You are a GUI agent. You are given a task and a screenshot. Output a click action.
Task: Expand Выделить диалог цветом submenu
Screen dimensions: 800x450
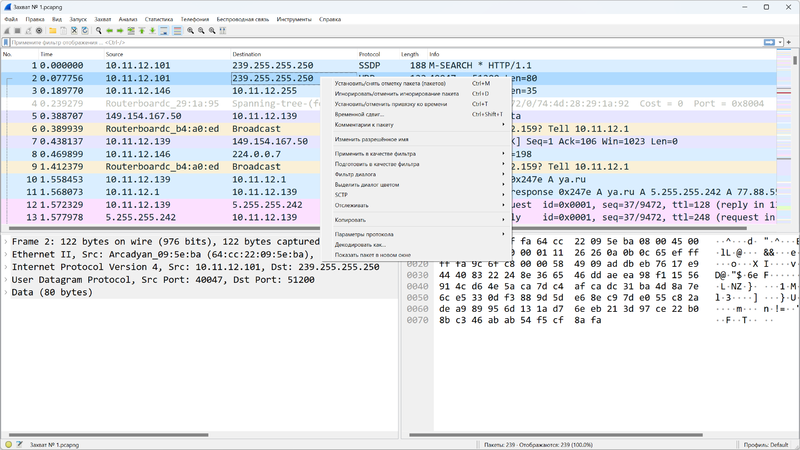(x=416, y=185)
